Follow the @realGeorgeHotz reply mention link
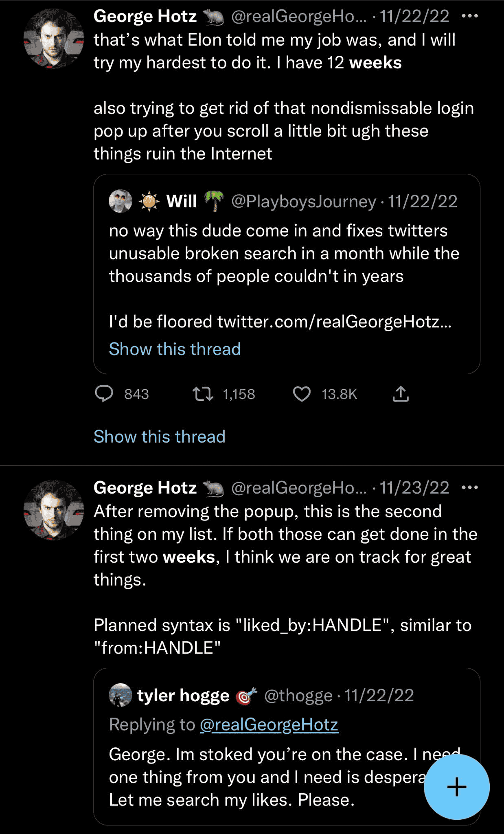Screen dimensions: 504x834 click(x=269, y=725)
